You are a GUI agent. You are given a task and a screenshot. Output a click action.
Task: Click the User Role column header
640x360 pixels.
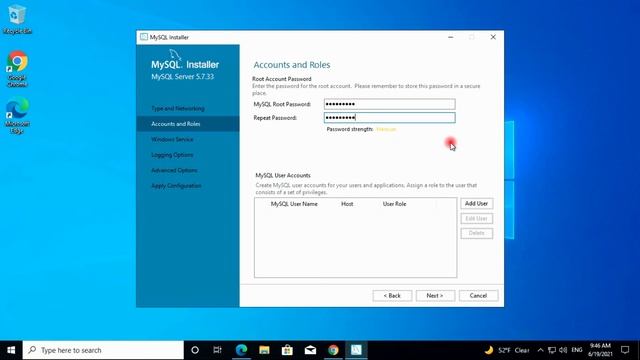pos(394,204)
